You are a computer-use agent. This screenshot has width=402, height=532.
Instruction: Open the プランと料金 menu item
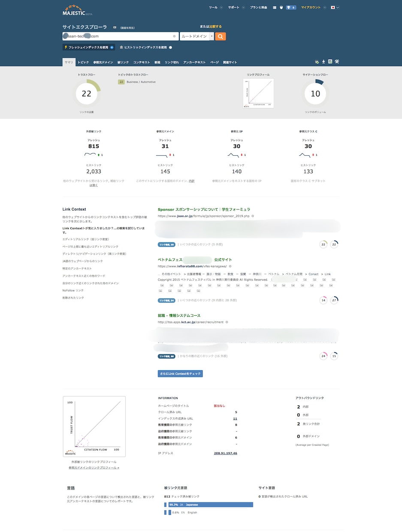pos(258,7)
